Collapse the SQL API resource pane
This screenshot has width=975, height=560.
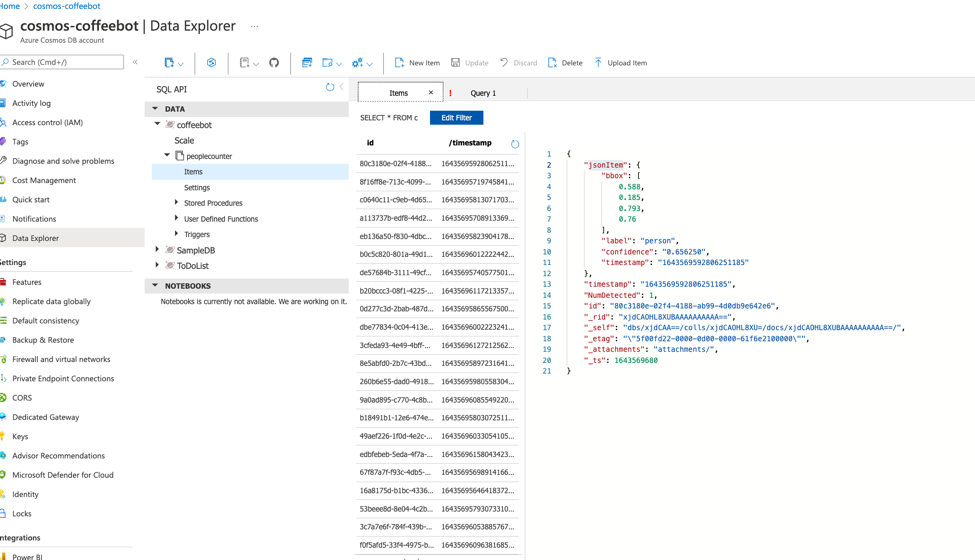341,87
